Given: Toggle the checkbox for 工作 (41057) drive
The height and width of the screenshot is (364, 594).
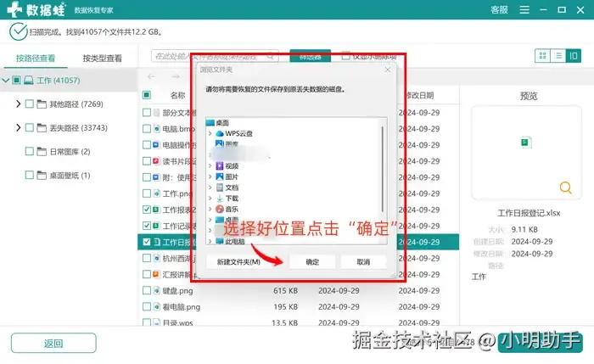Looking at the screenshot, I should click(16, 80).
